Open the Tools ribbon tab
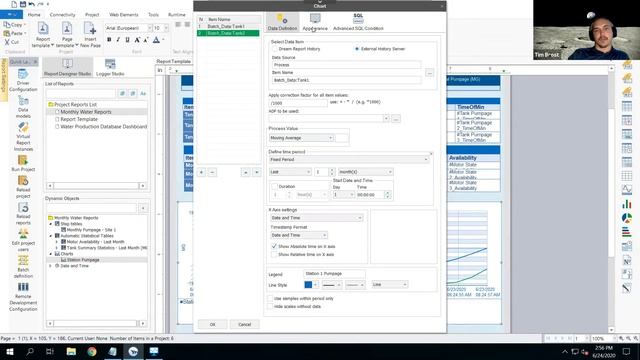The width and height of the screenshot is (640, 360). 153,15
